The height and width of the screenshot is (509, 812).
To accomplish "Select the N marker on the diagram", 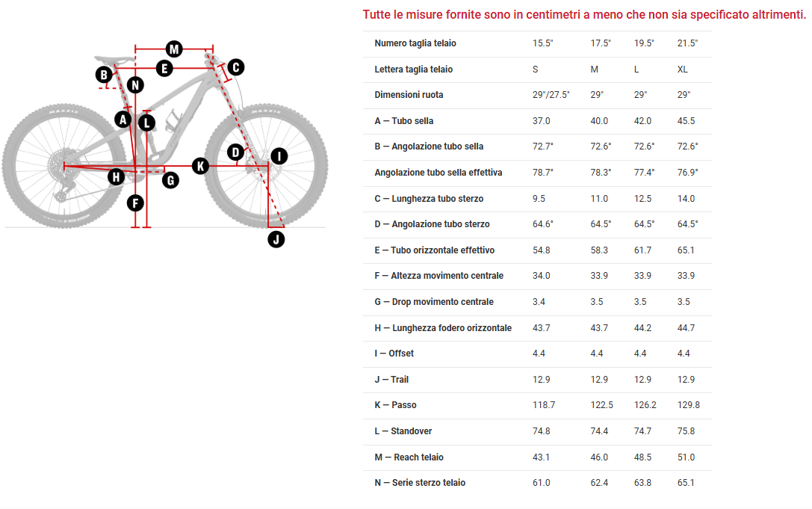I will tap(134, 84).
